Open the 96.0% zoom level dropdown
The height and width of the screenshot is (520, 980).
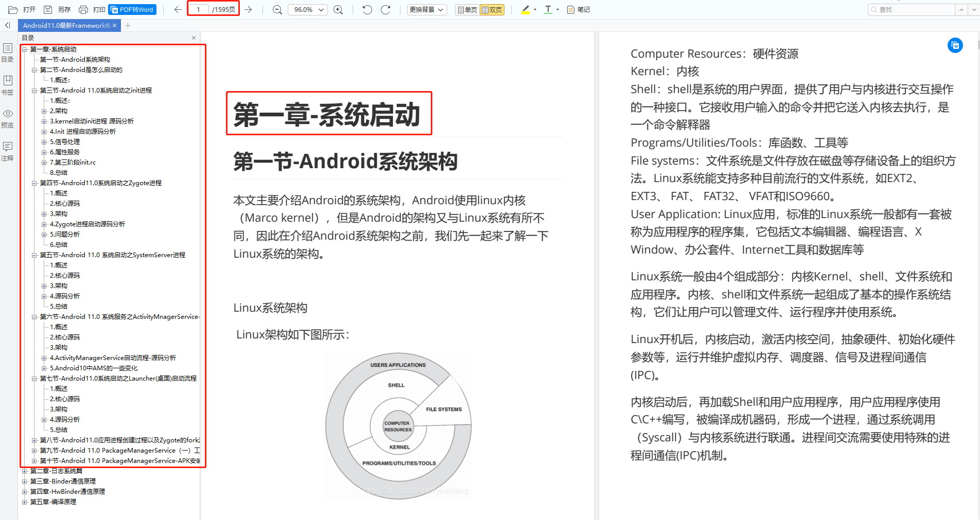(x=308, y=10)
